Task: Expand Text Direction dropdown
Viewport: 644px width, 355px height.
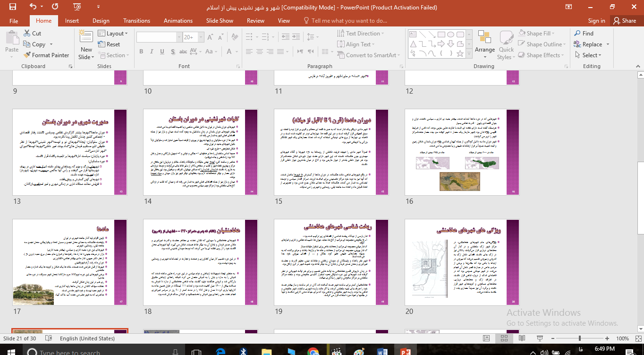Action: (360, 34)
